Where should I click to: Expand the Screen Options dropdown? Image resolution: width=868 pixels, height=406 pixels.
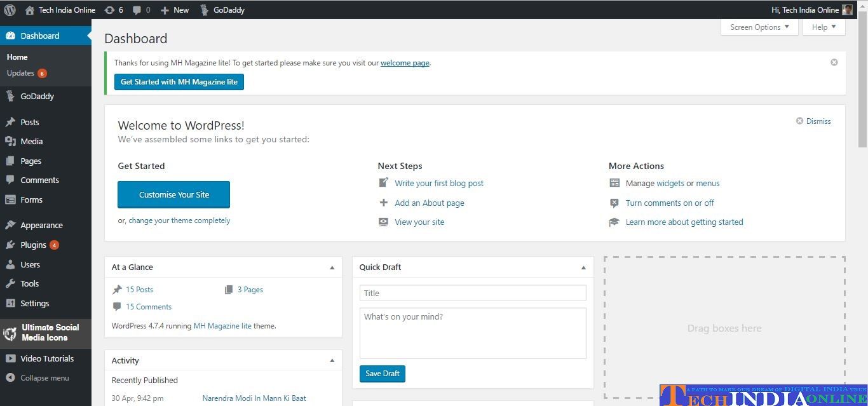(x=759, y=27)
